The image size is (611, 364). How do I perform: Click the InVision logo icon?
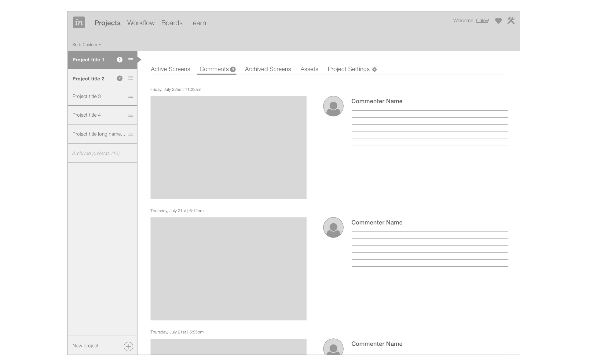(79, 22)
